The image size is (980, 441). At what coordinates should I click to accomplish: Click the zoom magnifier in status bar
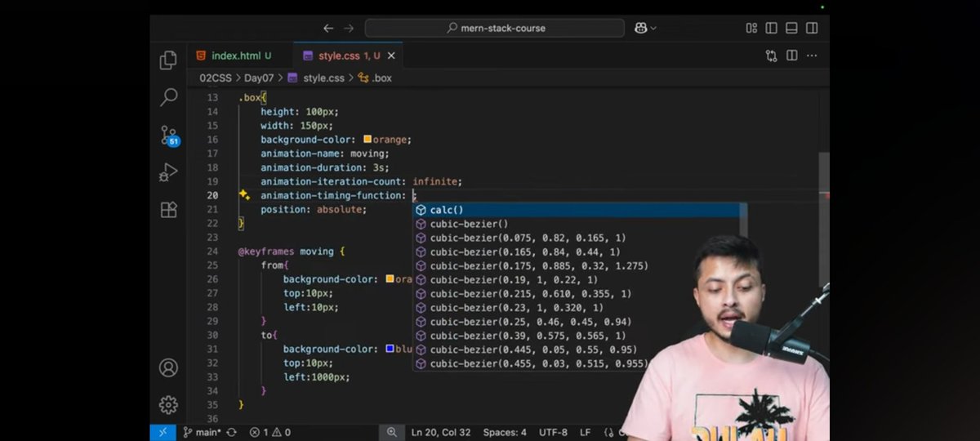click(x=391, y=432)
